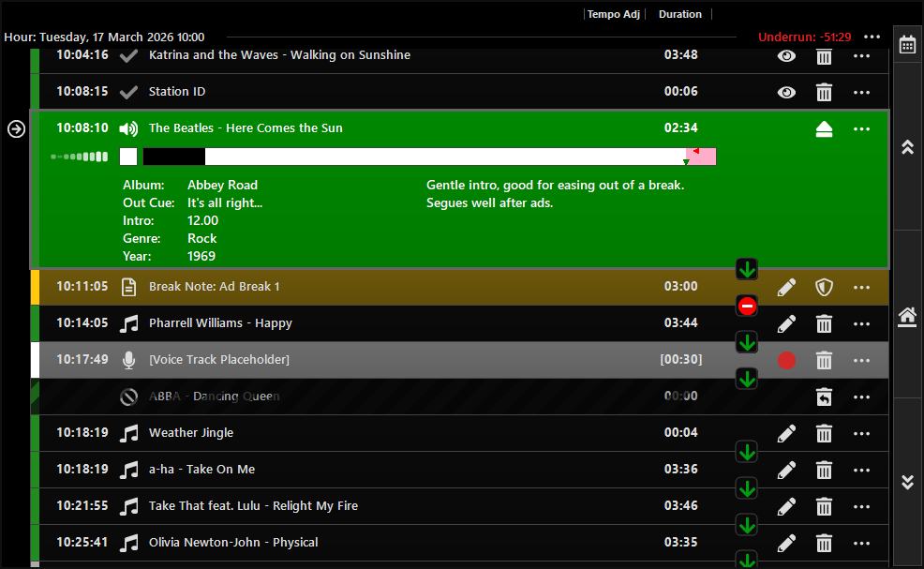
Task: Edit a-ha - Take On Me
Action: (786, 470)
